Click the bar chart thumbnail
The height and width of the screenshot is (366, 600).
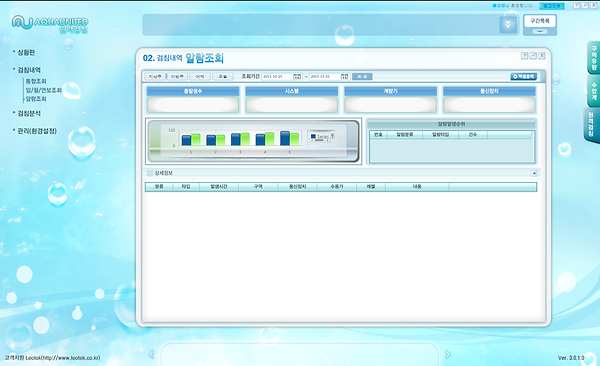(x=253, y=141)
